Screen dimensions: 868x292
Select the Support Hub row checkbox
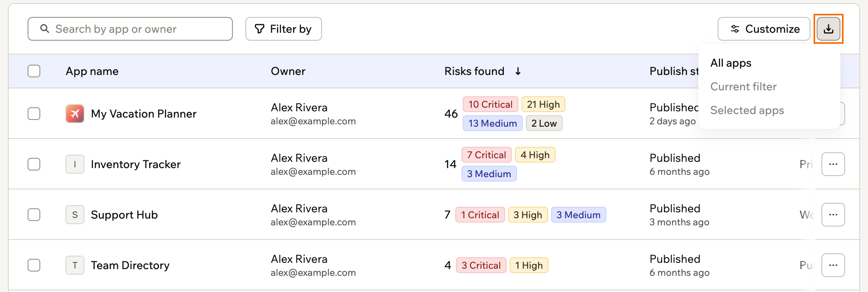coord(34,215)
